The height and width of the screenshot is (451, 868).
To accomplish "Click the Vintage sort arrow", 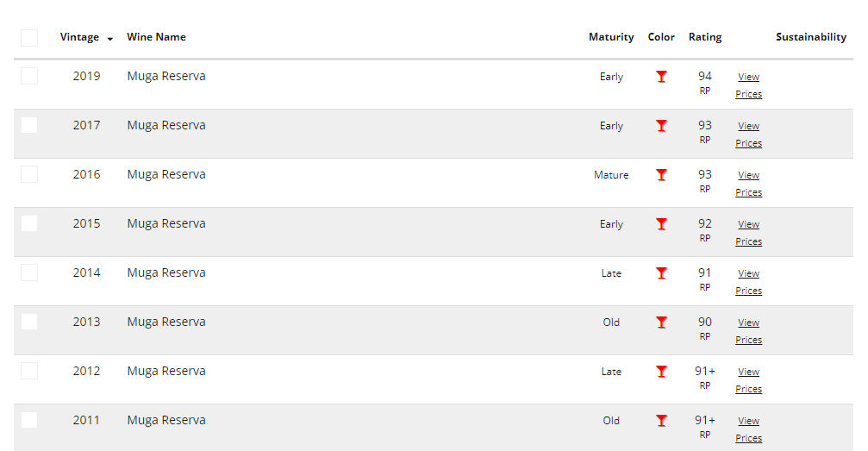I will tap(110, 39).
